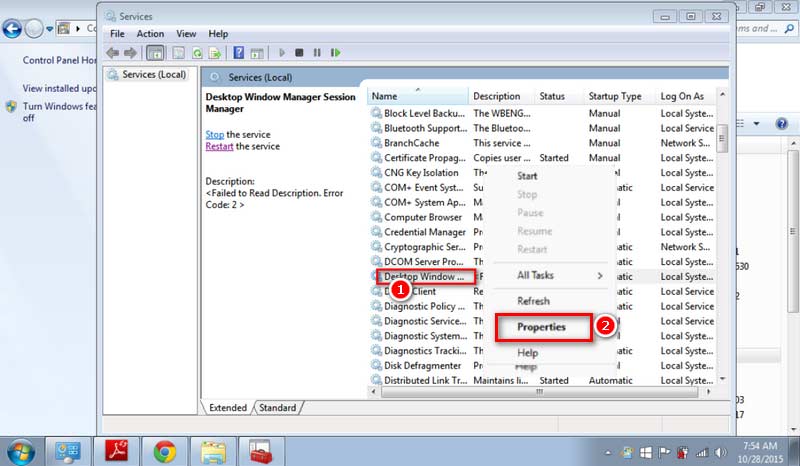
Task: Click the network signal tray icon
Action: [x=702, y=452]
